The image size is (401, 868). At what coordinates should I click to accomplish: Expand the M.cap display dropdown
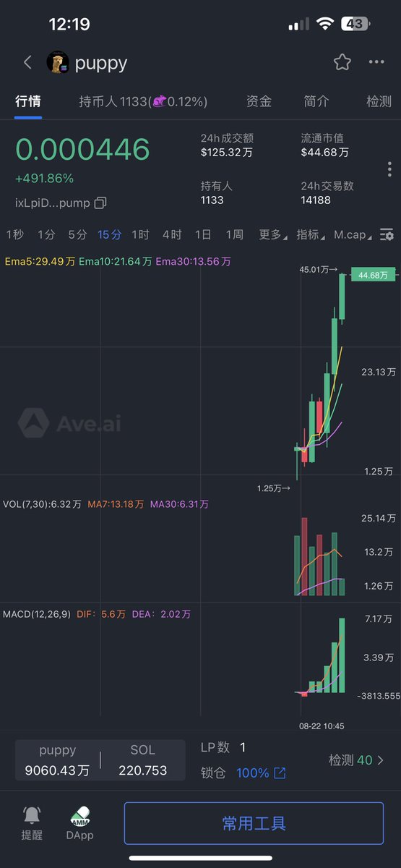pyautogui.click(x=353, y=234)
